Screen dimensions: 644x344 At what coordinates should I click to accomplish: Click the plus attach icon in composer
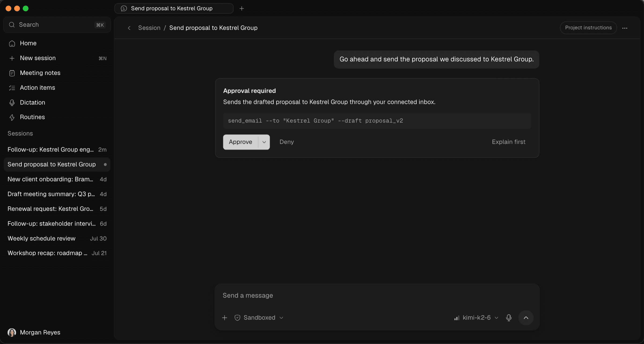coord(225,318)
